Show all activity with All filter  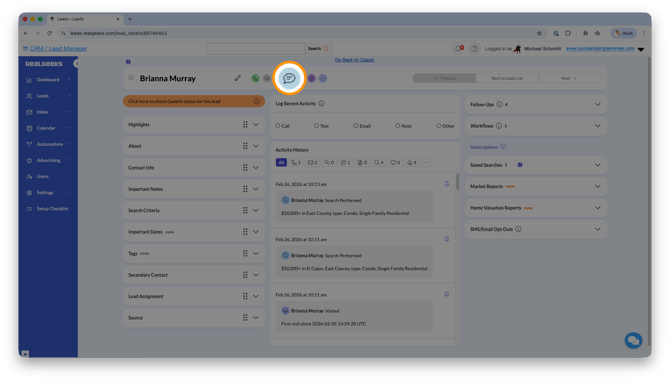(281, 162)
